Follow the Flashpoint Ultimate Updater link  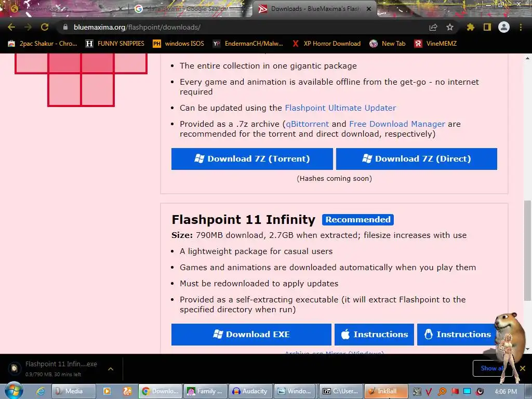[x=340, y=108]
